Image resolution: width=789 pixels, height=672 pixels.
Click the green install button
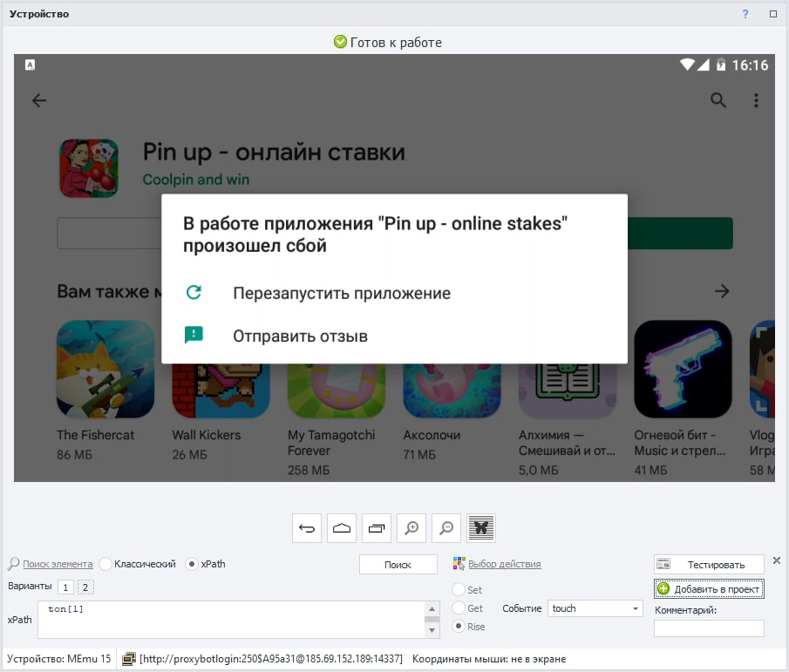(680, 233)
